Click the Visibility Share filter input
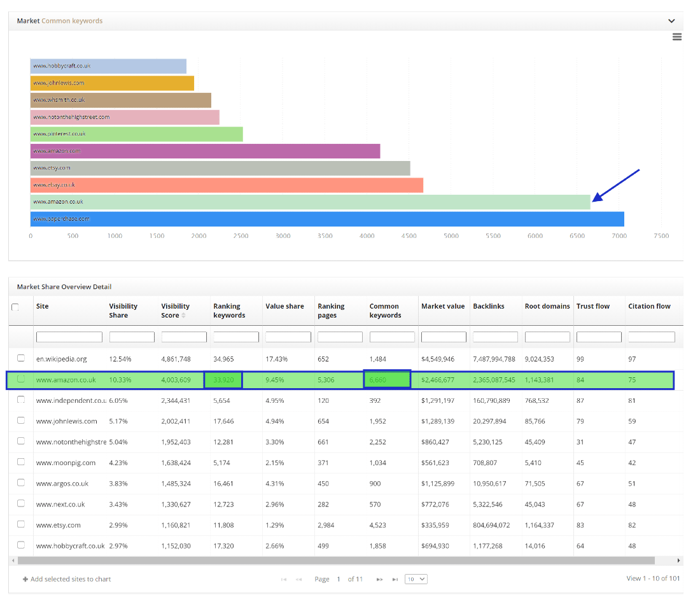Image resolution: width=700 pixels, height=609 pixels. [x=132, y=337]
